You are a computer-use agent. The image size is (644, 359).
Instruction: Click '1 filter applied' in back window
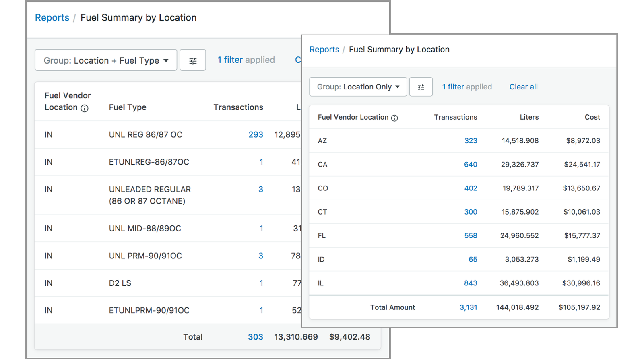pyautogui.click(x=246, y=60)
